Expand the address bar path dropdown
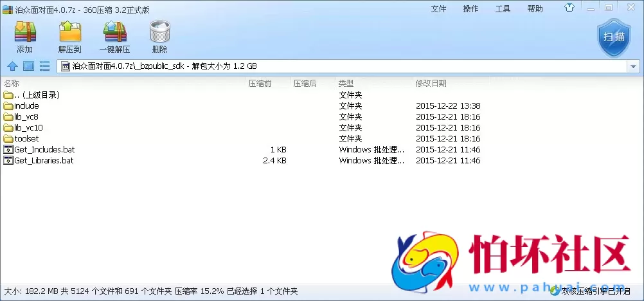Screen dimensions: 644x301 [x=633, y=66]
